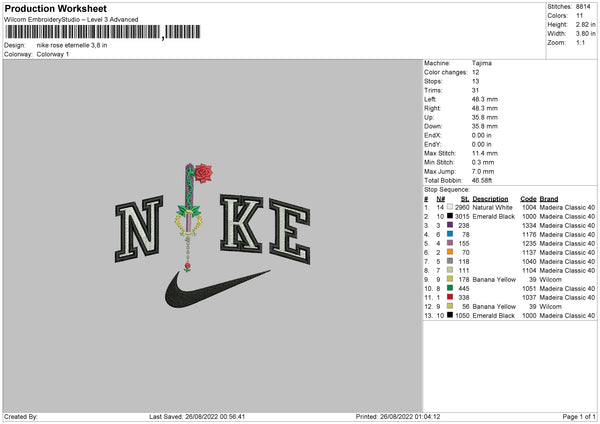The height and width of the screenshot is (424, 600).
Task: Click the embroidered letter N
Action: click(x=139, y=229)
